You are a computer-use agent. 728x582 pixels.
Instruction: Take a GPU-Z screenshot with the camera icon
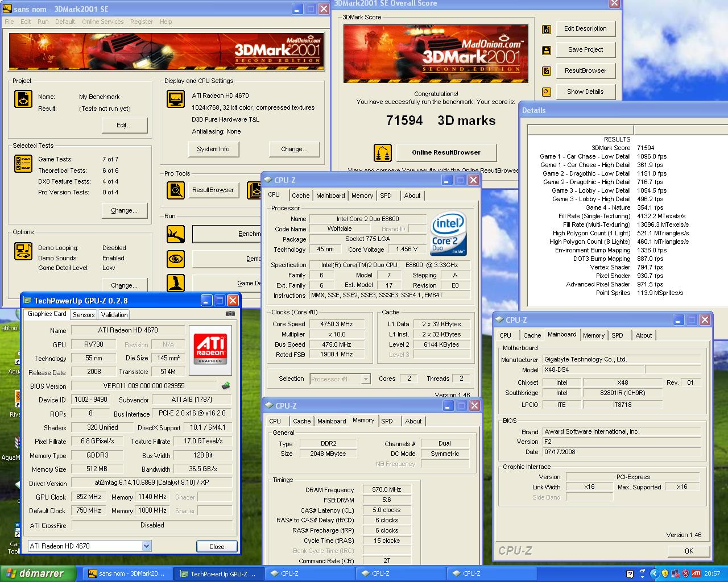tap(230, 313)
